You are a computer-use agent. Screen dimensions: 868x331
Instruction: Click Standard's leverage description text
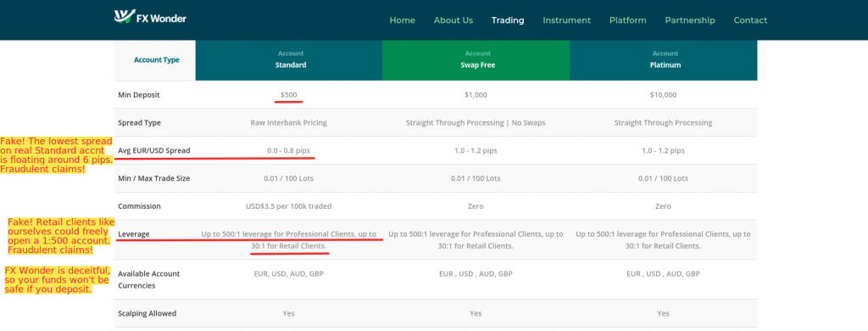[x=289, y=240]
